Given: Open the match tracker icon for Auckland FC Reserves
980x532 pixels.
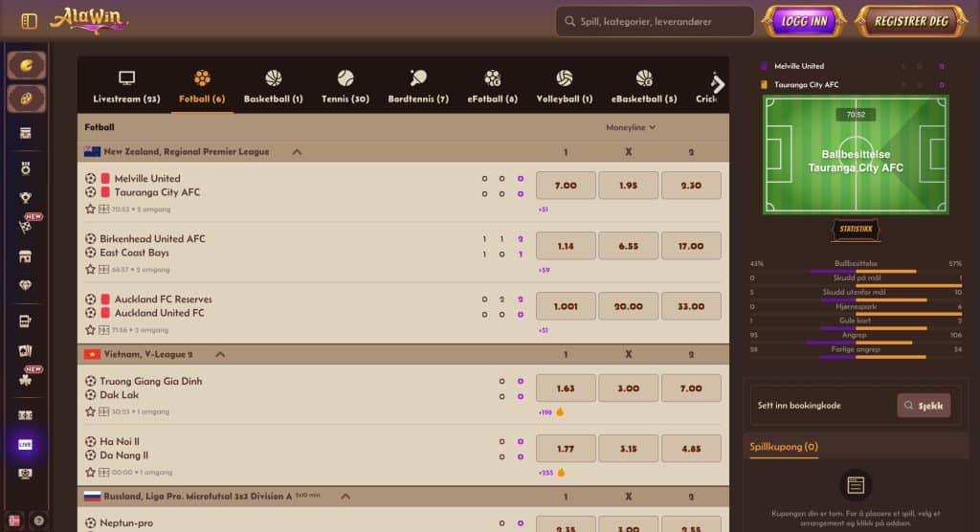Looking at the screenshot, I should tap(103, 330).
